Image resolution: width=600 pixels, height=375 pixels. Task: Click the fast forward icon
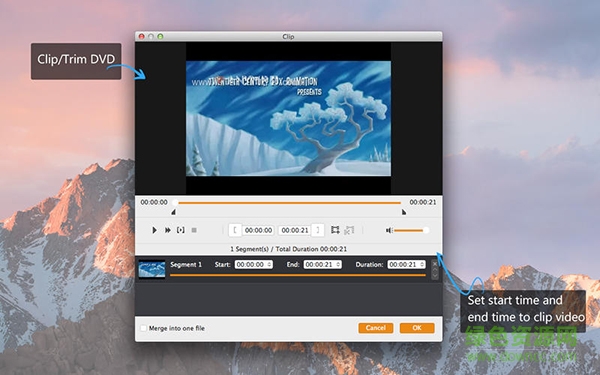[x=168, y=230]
